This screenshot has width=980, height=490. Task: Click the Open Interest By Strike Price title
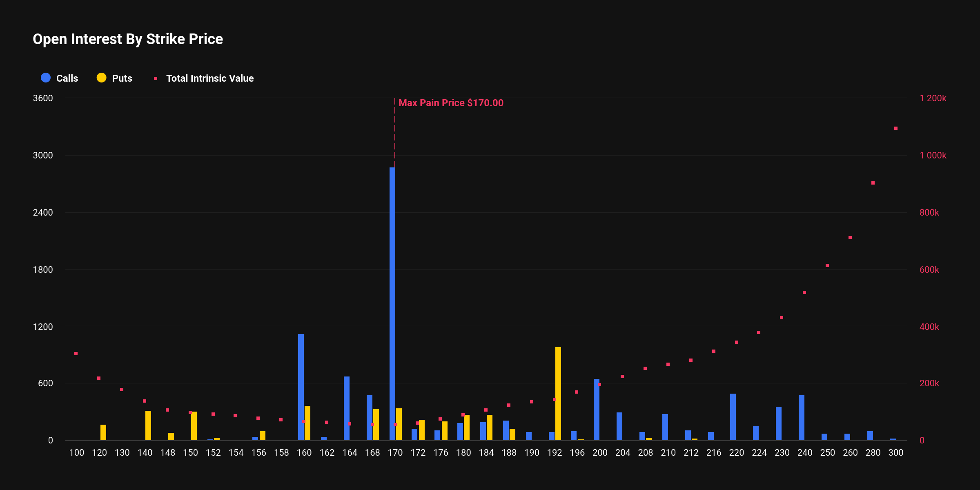pos(128,39)
